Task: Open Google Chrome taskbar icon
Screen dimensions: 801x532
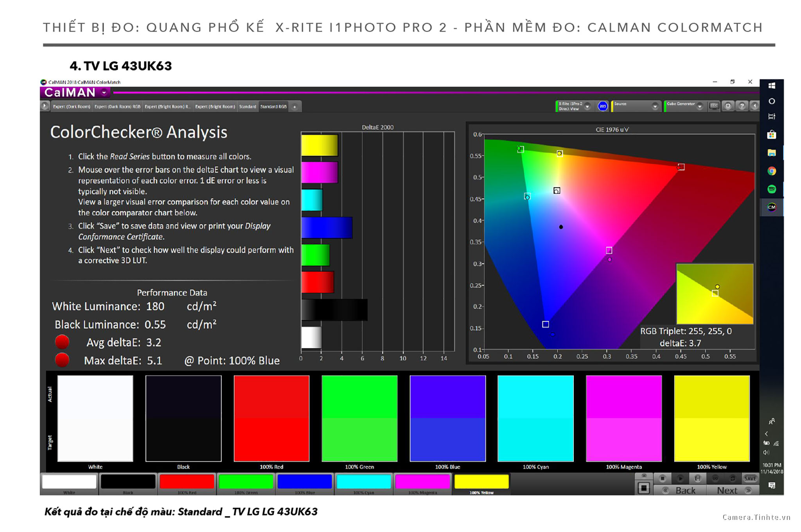Action: (772, 171)
